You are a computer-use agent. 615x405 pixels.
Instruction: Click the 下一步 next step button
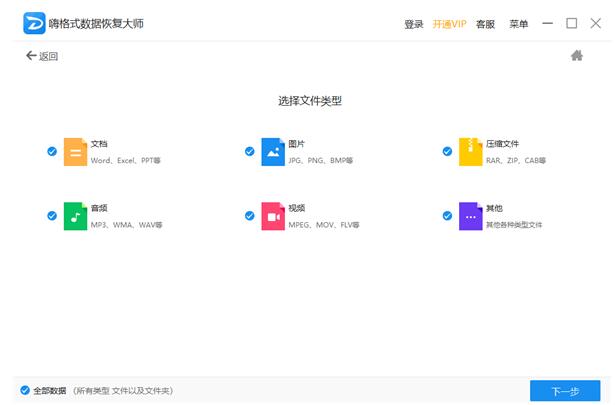[x=565, y=391]
